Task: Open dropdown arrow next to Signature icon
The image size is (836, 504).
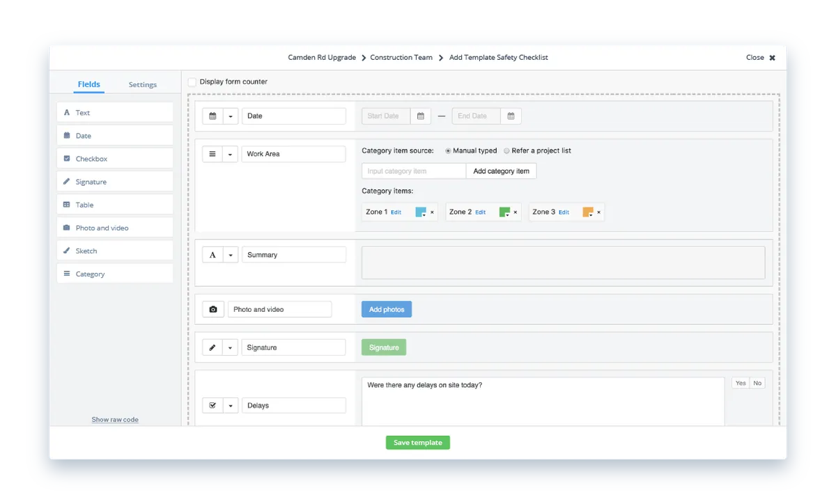Action: (231, 347)
